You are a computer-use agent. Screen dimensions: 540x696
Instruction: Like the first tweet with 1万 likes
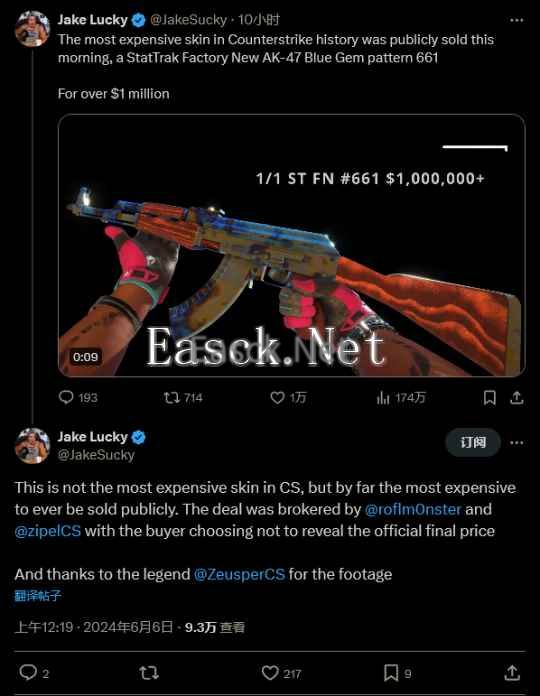coord(288,397)
